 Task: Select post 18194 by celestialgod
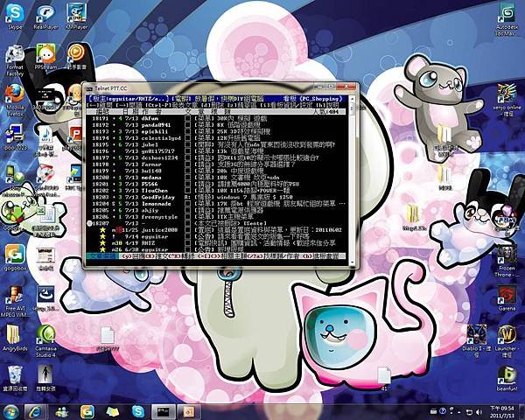(x=215, y=138)
